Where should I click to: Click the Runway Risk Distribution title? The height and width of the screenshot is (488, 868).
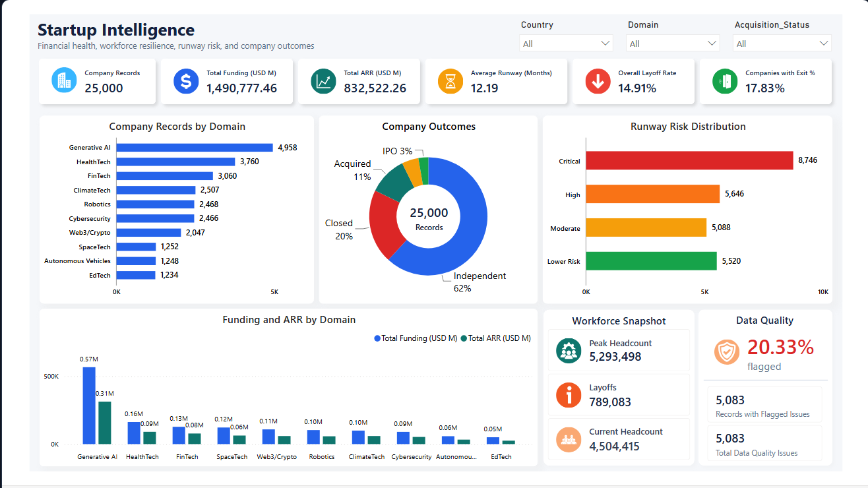688,127
